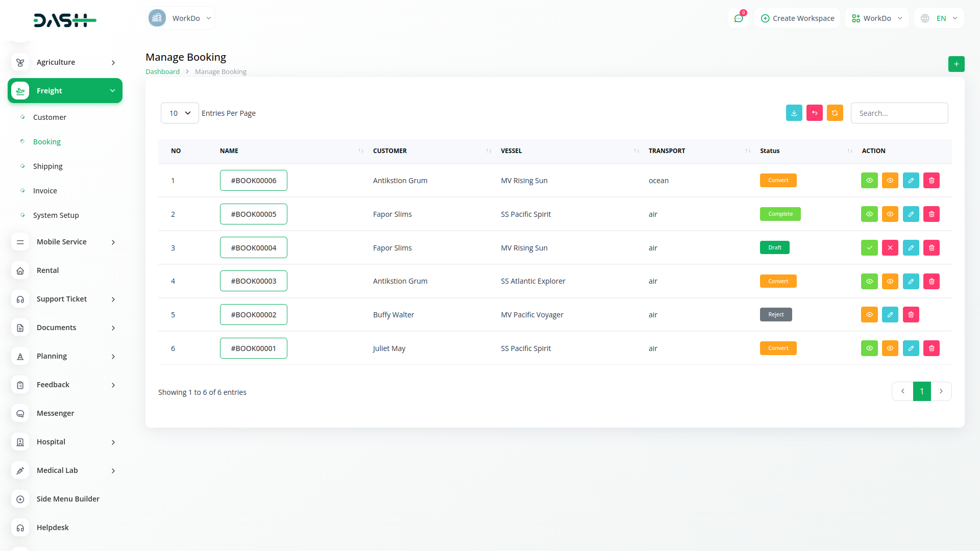
Task: Show booking #BOOK00002 via orange eye icon
Action: click(869, 315)
